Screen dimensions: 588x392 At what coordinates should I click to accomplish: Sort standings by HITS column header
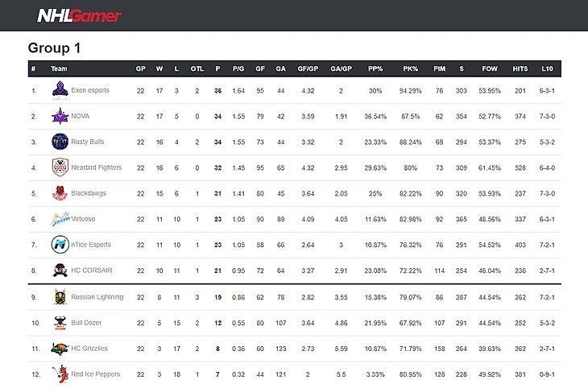point(520,69)
